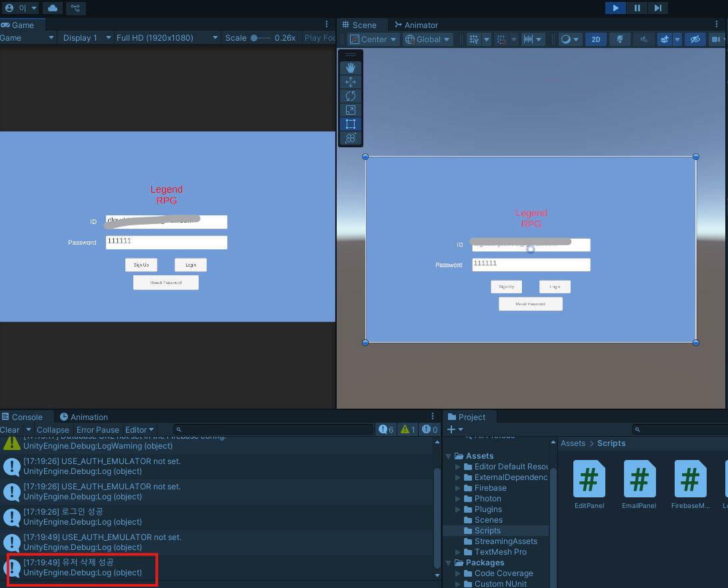The height and width of the screenshot is (588, 728).
Task: Open the Editor console dropdown
Action: point(139,429)
